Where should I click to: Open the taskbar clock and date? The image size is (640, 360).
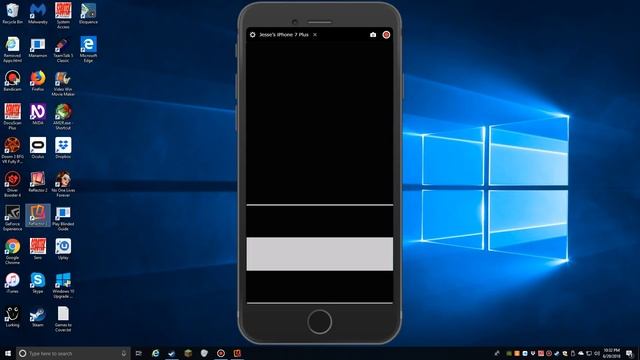tap(611, 353)
